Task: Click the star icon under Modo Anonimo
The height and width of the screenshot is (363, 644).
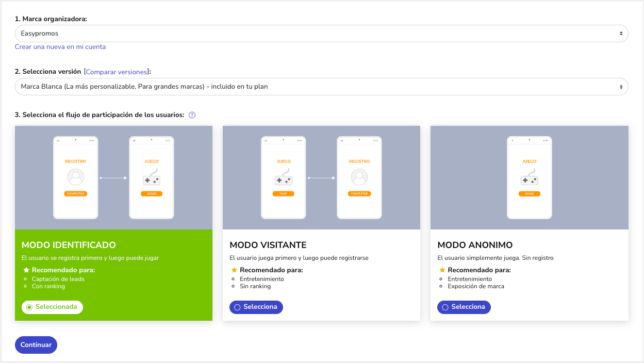Action: pos(442,270)
